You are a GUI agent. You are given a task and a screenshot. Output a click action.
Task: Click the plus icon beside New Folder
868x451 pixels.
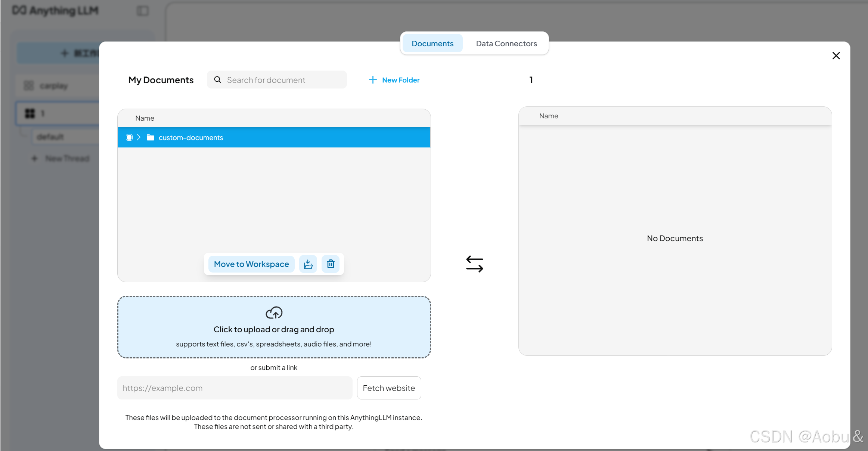[x=372, y=80]
